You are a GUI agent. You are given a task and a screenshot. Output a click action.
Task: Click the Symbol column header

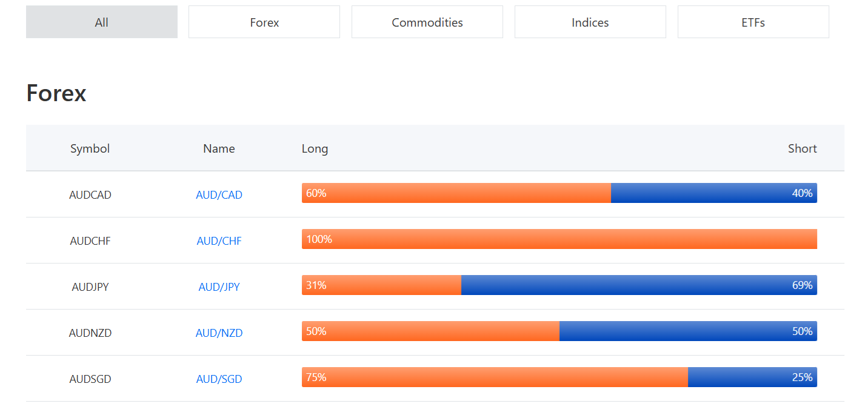click(90, 148)
